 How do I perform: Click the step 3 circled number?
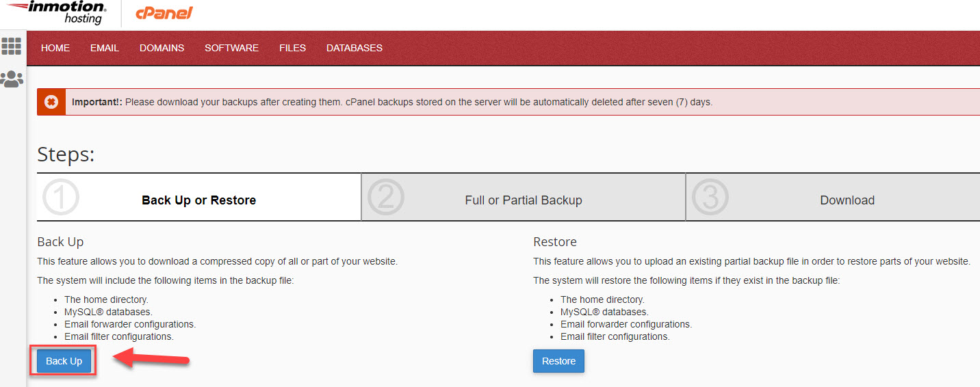click(710, 198)
